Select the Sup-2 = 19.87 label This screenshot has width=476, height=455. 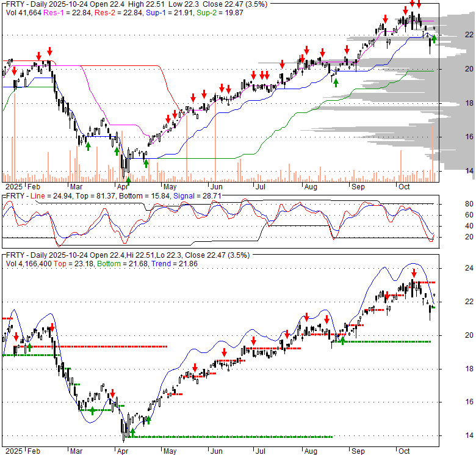pos(220,13)
